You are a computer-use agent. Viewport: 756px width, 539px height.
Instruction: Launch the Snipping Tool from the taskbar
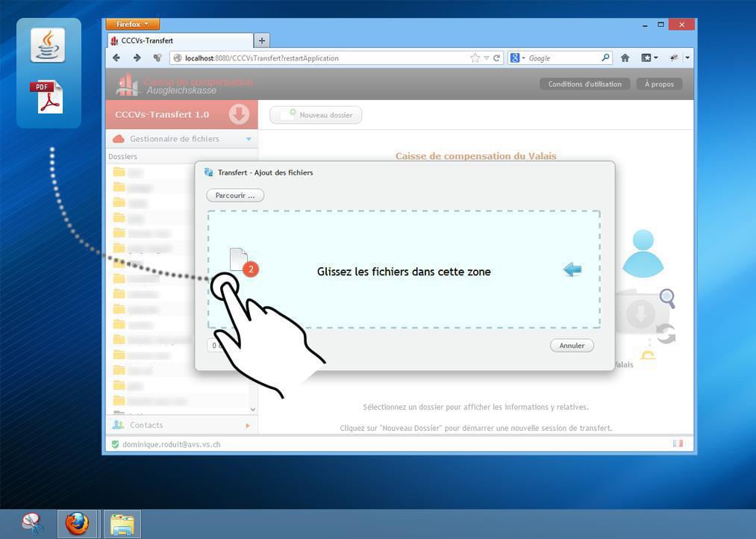point(33,523)
